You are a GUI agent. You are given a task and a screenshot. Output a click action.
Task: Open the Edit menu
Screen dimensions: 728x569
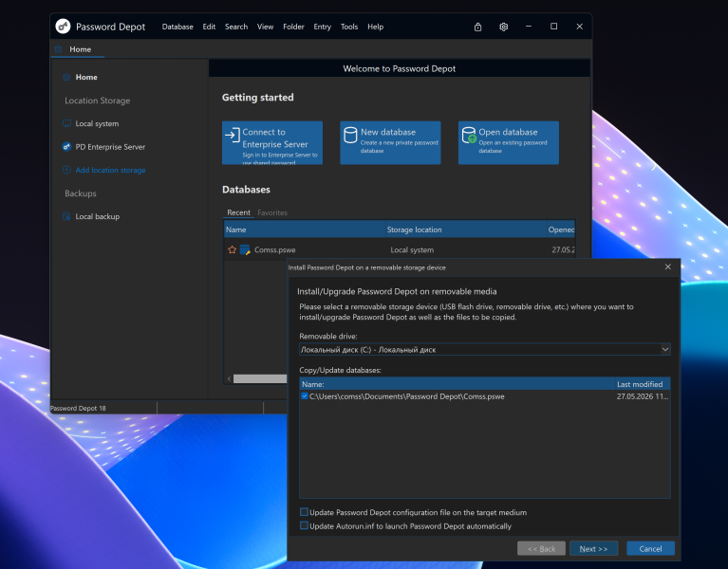tap(209, 27)
